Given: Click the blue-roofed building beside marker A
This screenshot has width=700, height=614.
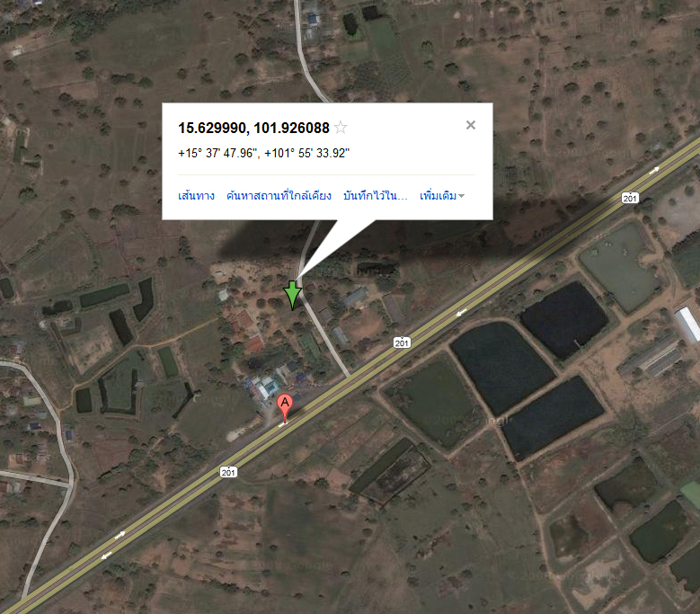Looking at the screenshot, I should point(268,386).
